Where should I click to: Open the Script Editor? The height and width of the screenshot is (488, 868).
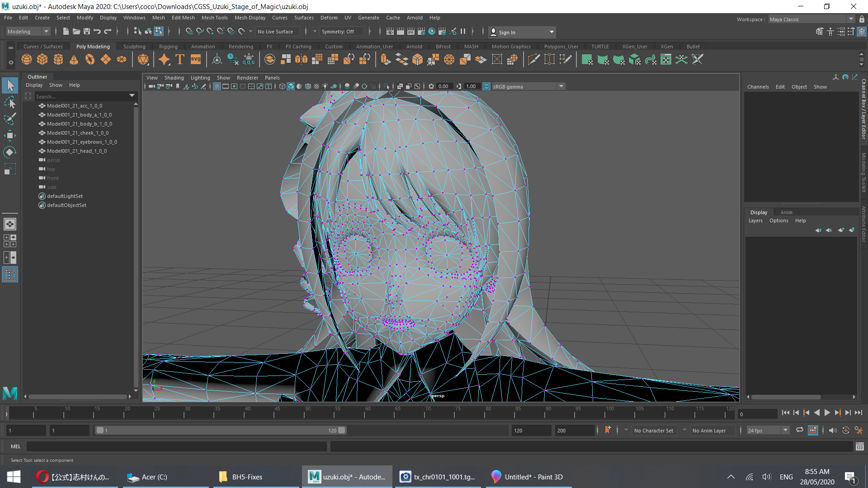pos(860,446)
